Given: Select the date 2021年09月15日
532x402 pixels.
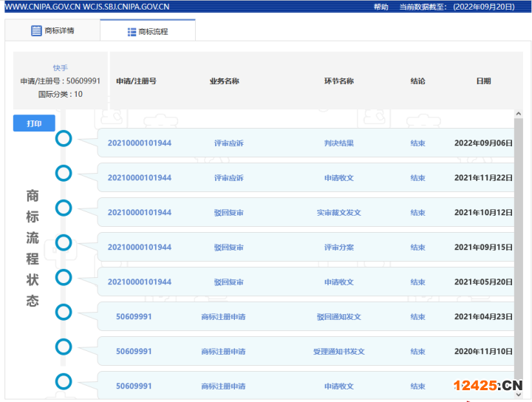Looking at the screenshot, I should tap(483, 248).
